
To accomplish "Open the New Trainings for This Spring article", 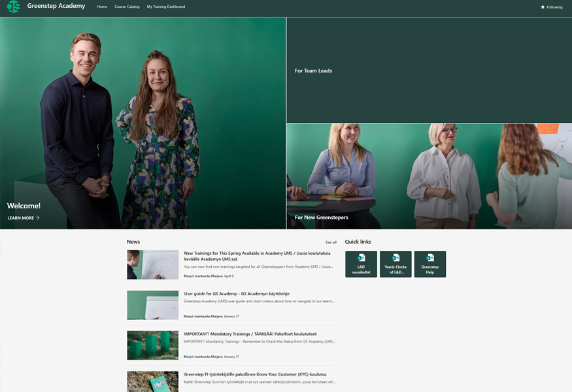I will click(257, 255).
